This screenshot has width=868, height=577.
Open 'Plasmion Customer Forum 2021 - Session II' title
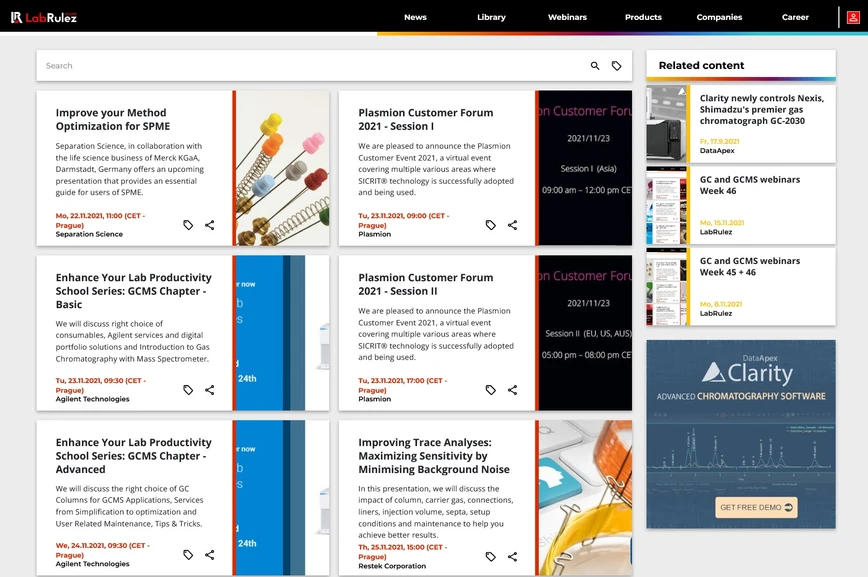click(x=426, y=285)
